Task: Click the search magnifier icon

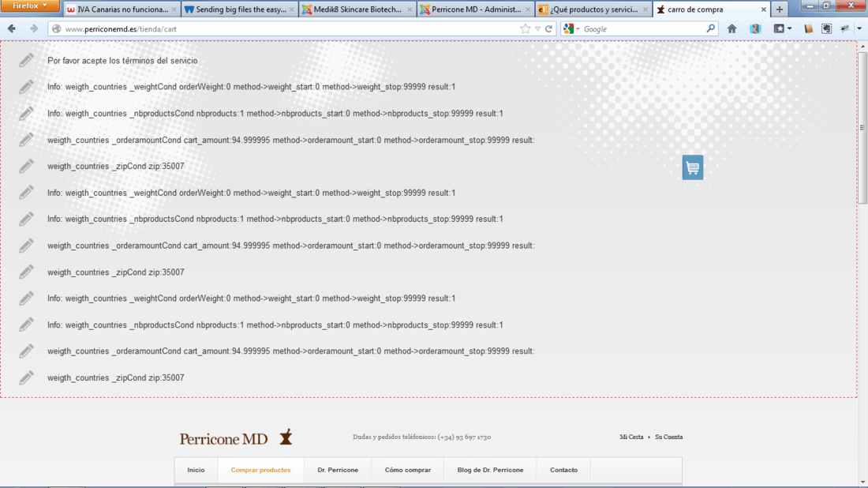Action: [x=711, y=28]
